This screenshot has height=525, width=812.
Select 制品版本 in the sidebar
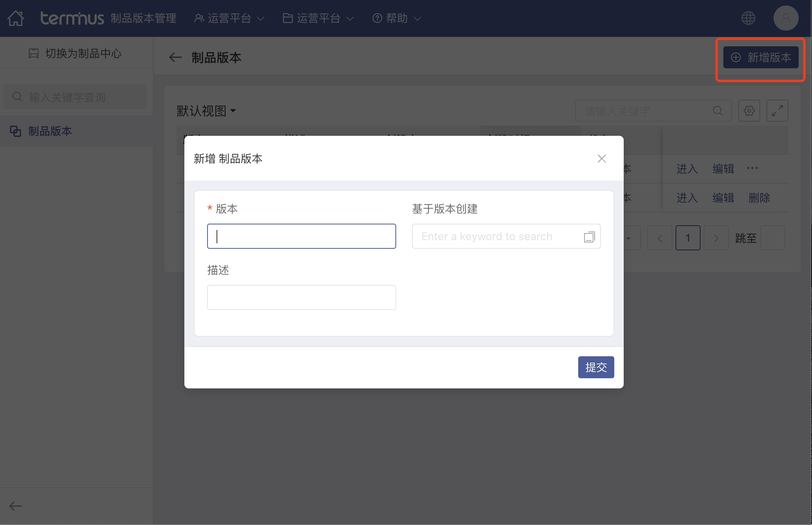point(76,131)
